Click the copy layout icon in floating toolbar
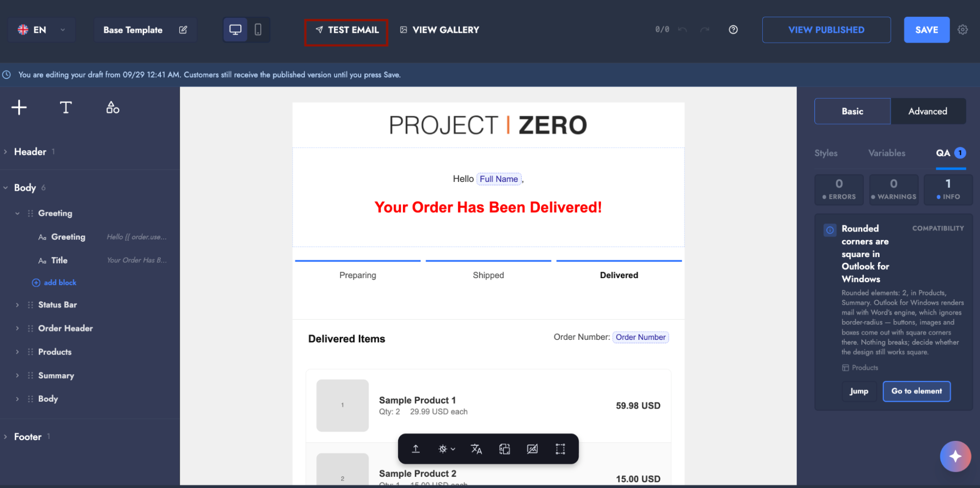The image size is (980, 488). (x=504, y=449)
